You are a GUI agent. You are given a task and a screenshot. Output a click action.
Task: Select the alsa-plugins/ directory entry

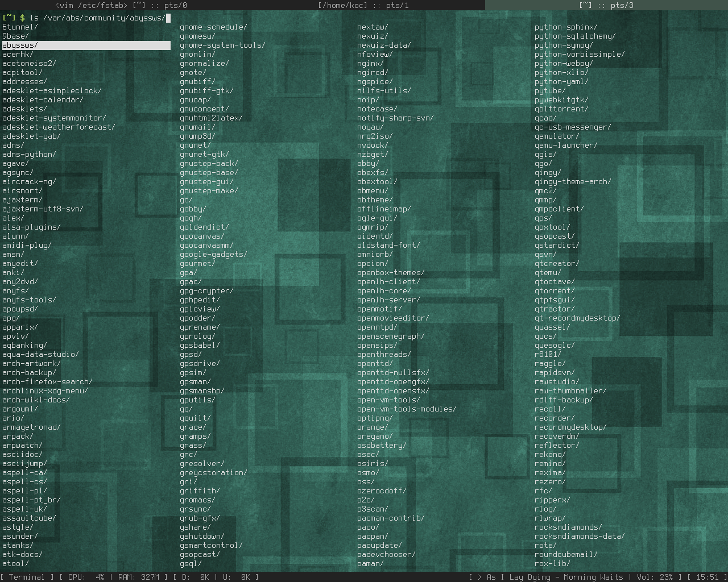click(31, 227)
